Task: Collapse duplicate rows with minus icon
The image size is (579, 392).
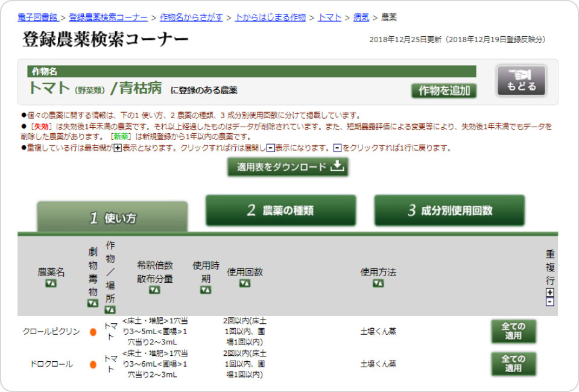Action: tap(550, 302)
